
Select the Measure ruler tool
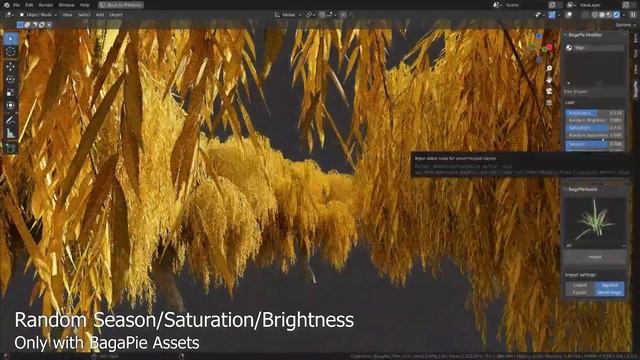click(x=11, y=133)
